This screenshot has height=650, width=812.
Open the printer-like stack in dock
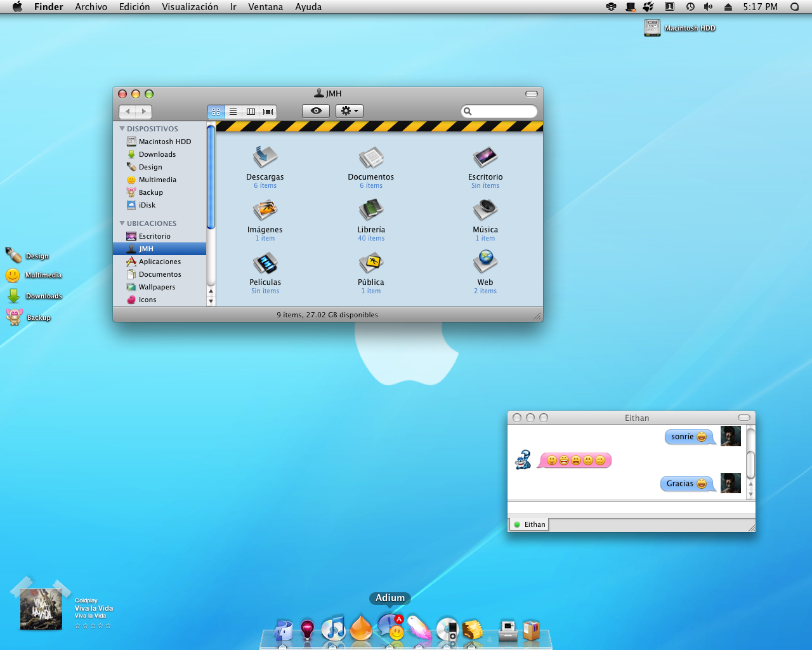click(507, 630)
